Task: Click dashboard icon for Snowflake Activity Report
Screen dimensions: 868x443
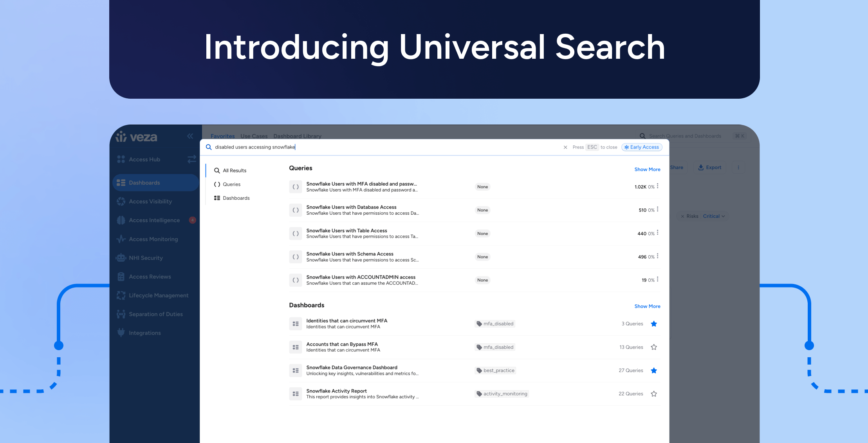Action: (x=296, y=394)
